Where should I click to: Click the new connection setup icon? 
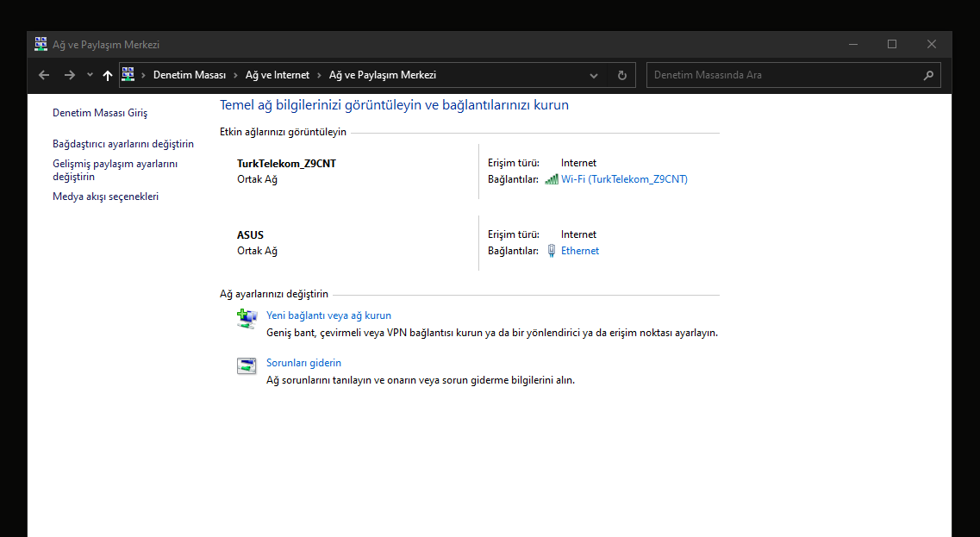pos(247,319)
